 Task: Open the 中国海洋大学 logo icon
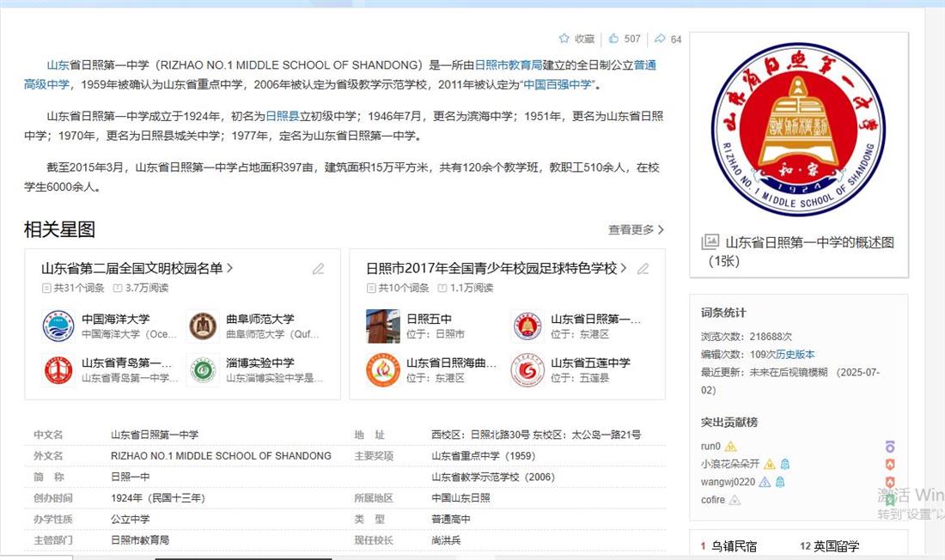[58, 326]
